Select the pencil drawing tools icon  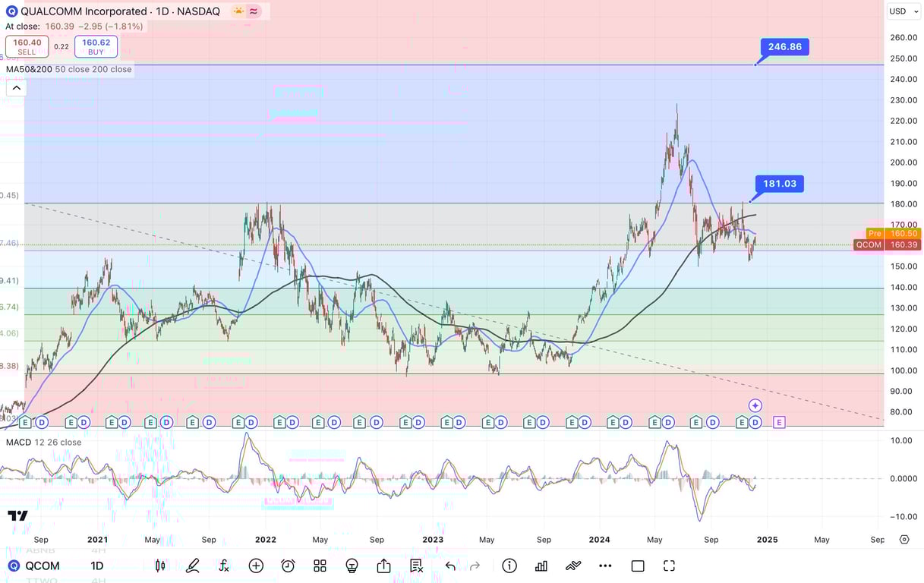pyautogui.click(x=192, y=566)
